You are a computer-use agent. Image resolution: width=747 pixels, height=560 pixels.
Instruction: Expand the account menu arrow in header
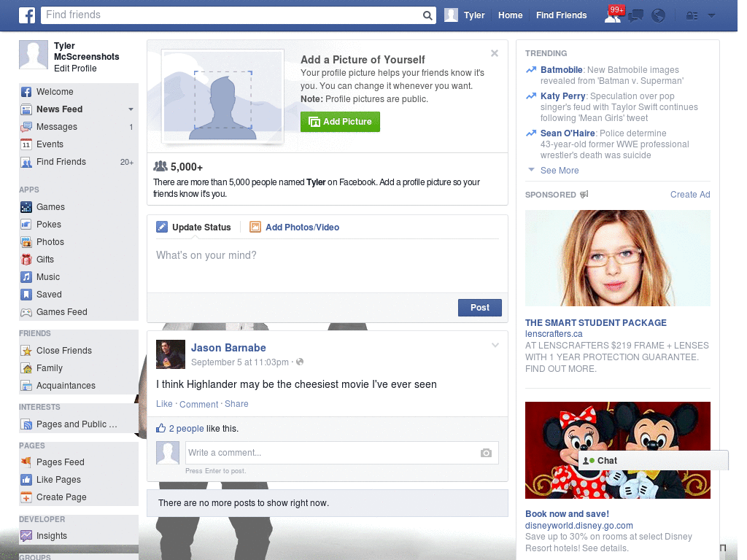coord(711,15)
